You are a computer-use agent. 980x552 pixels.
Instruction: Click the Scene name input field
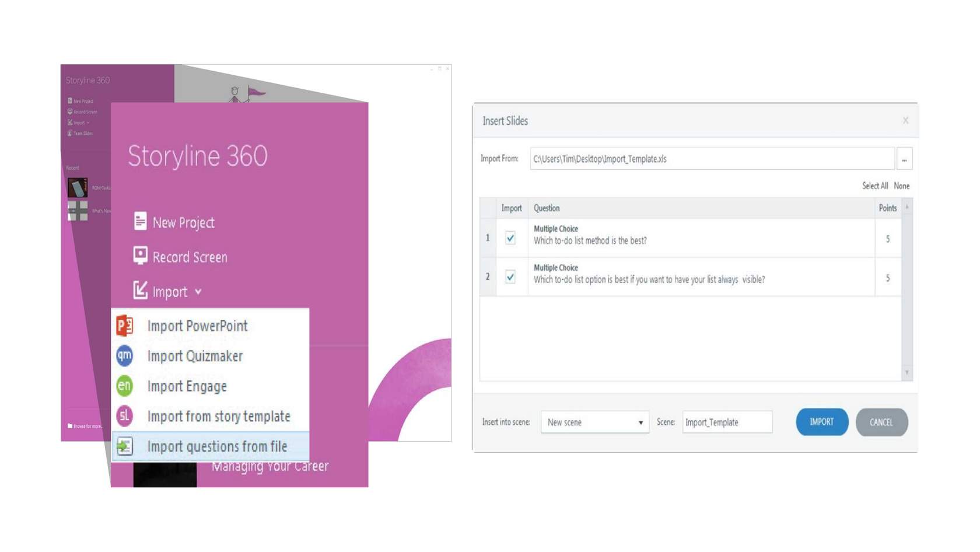pyautogui.click(x=727, y=422)
